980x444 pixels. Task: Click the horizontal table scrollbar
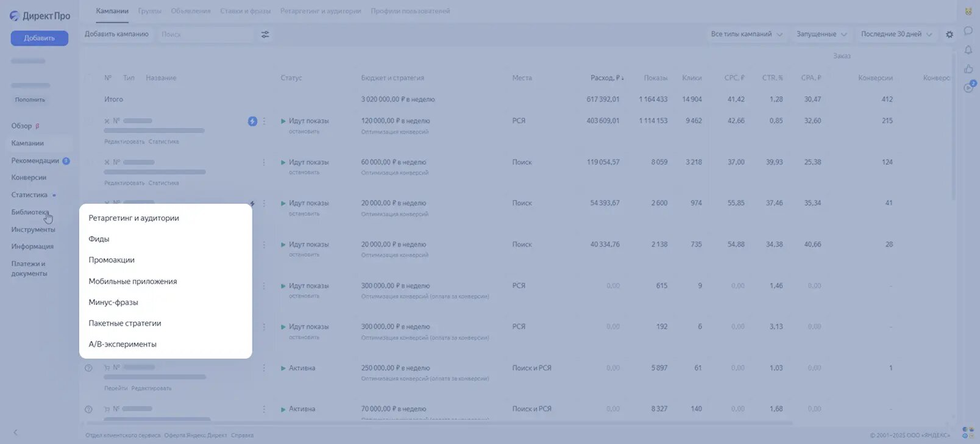(440, 423)
